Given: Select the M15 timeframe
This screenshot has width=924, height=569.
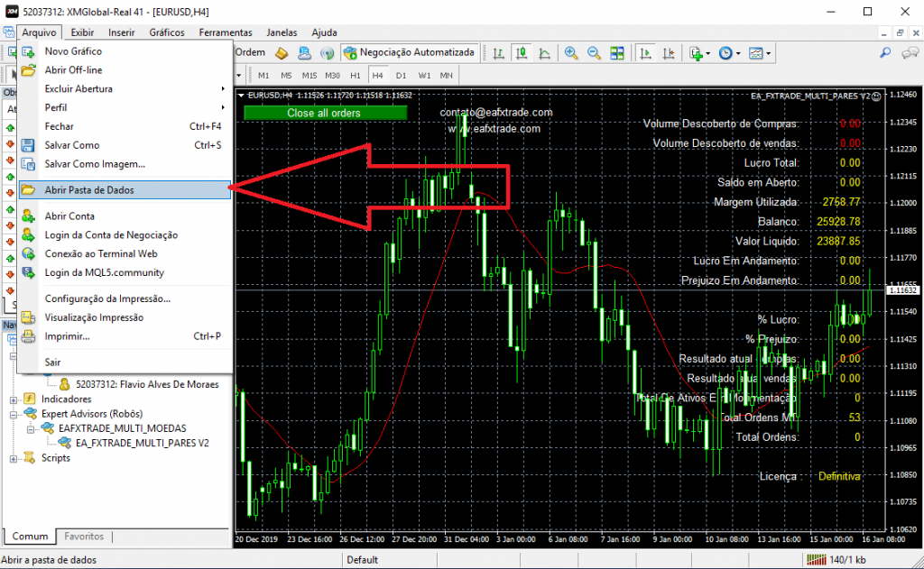Looking at the screenshot, I should [310, 76].
